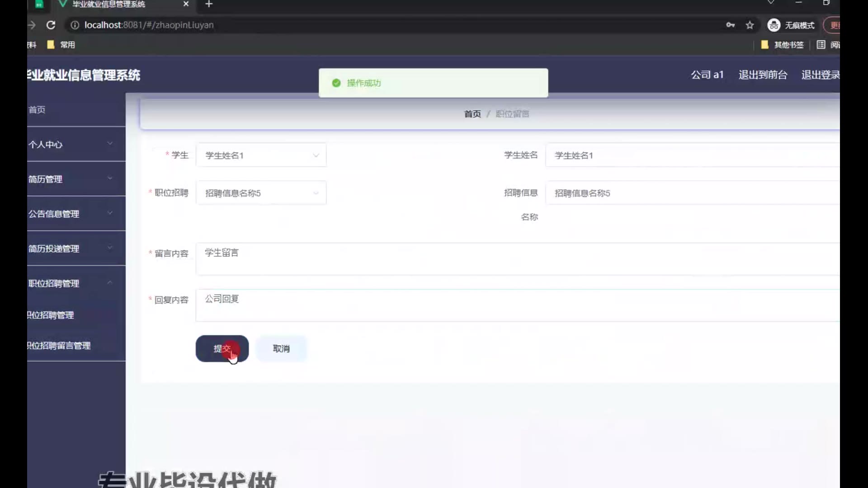868x488 pixels.
Task: Open the 职位招聘 dropdown
Action: (261, 193)
